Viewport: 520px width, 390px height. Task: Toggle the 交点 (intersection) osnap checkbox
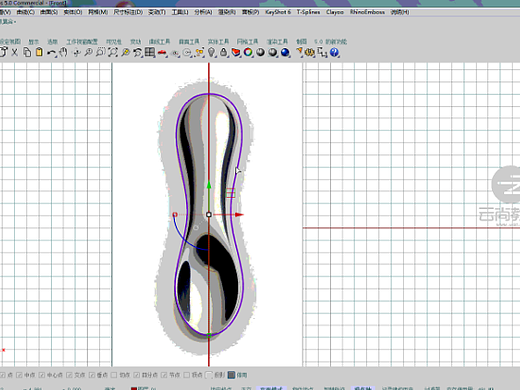click(x=69, y=375)
